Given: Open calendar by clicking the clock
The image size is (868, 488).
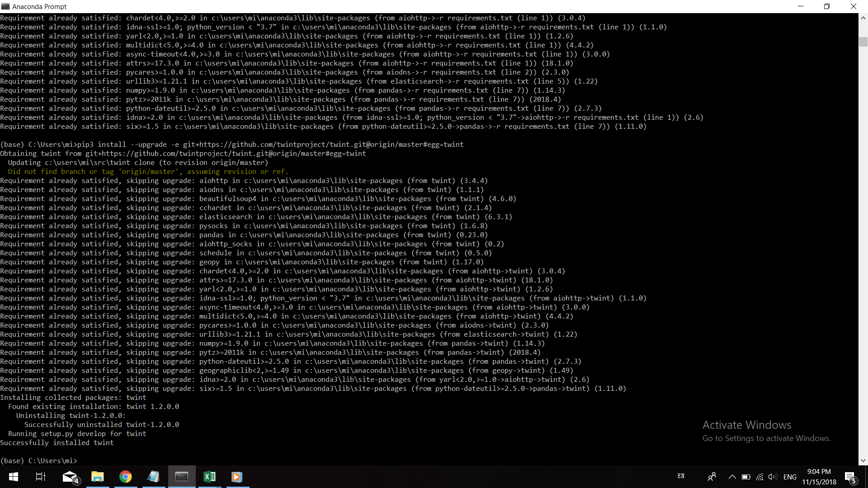Looking at the screenshot, I should point(819,477).
